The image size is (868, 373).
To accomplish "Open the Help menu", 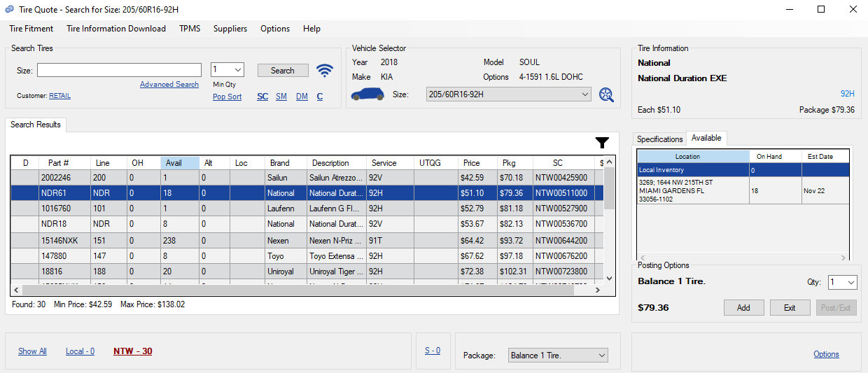I will point(312,29).
